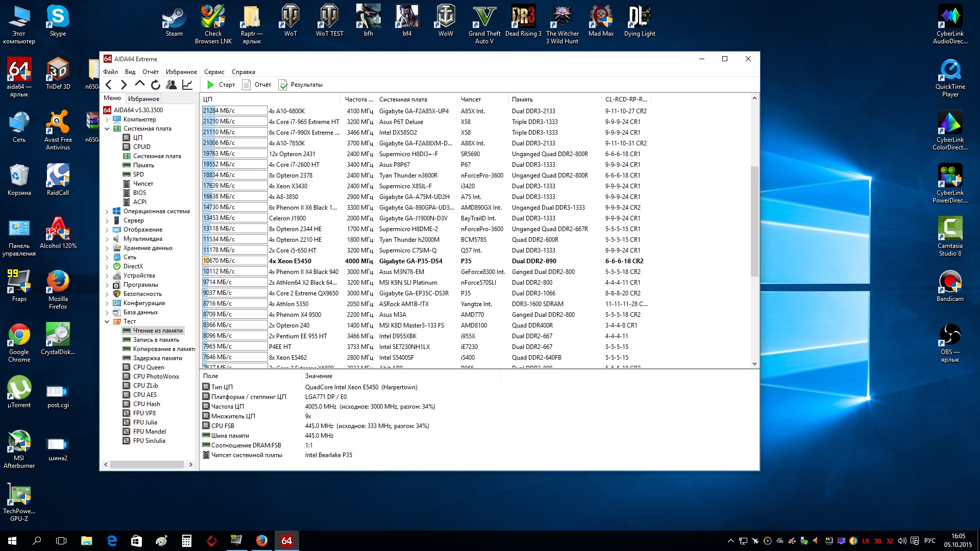Collapse the Тест tree node
Image resolution: width=980 pixels, height=551 pixels.
click(107, 321)
